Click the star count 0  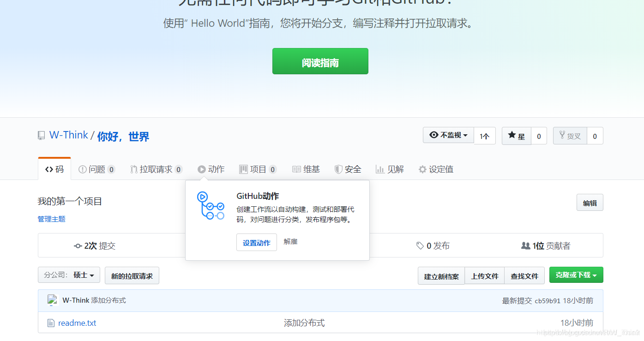point(539,136)
